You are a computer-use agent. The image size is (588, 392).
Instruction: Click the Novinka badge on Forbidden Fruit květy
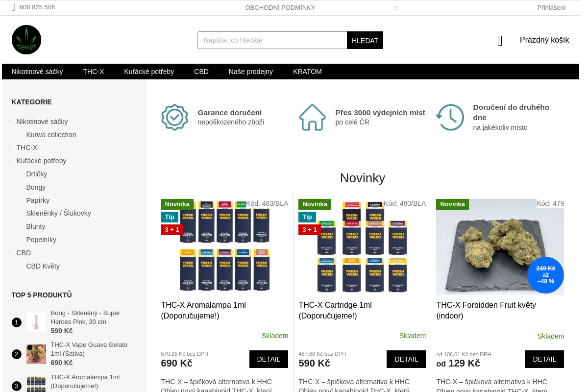point(452,204)
